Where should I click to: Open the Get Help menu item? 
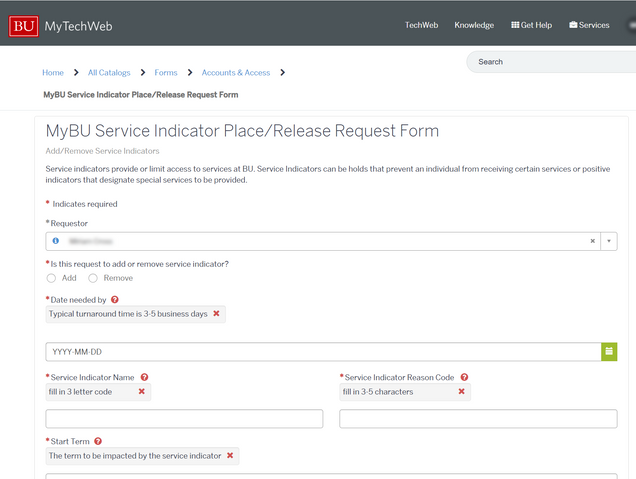531,25
